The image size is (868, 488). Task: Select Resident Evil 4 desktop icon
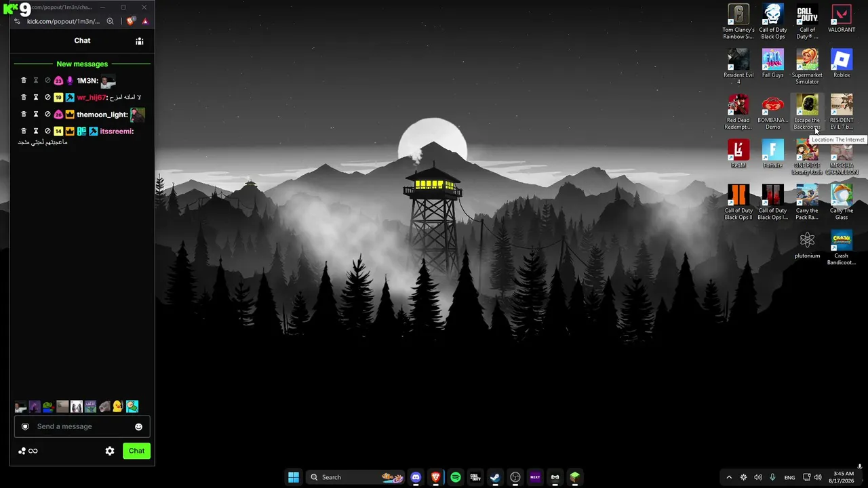click(x=738, y=67)
